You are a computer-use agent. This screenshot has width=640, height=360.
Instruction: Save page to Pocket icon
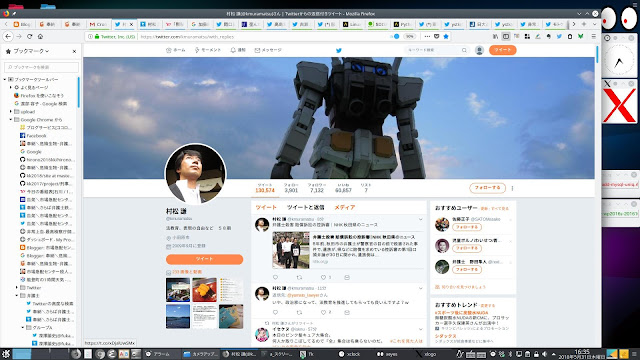pyautogui.click(x=436, y=36)
